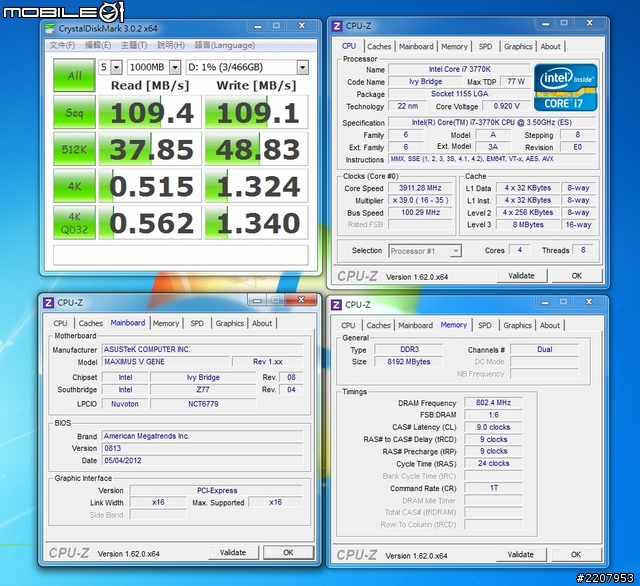Click the DRAM Frequency value 802.4 MHz
The height and width of the screenshot is (586, 640).
click(x=493, y=403)
